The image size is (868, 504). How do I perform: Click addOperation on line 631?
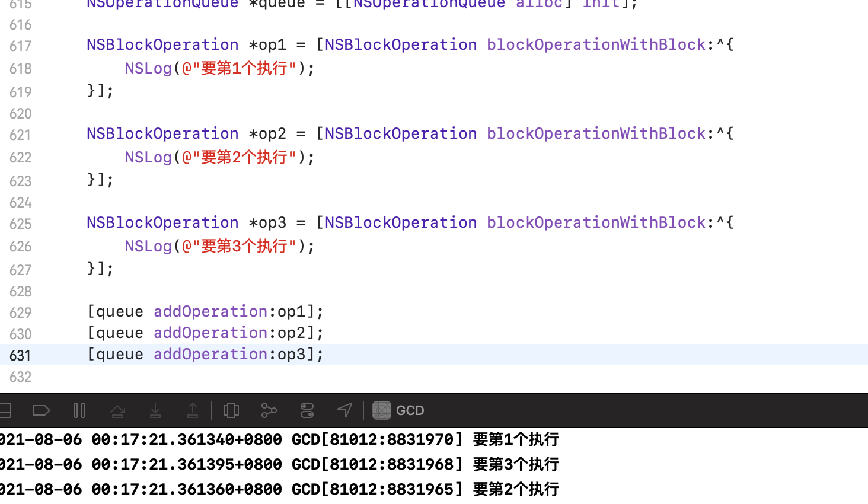tap(210, 354)
